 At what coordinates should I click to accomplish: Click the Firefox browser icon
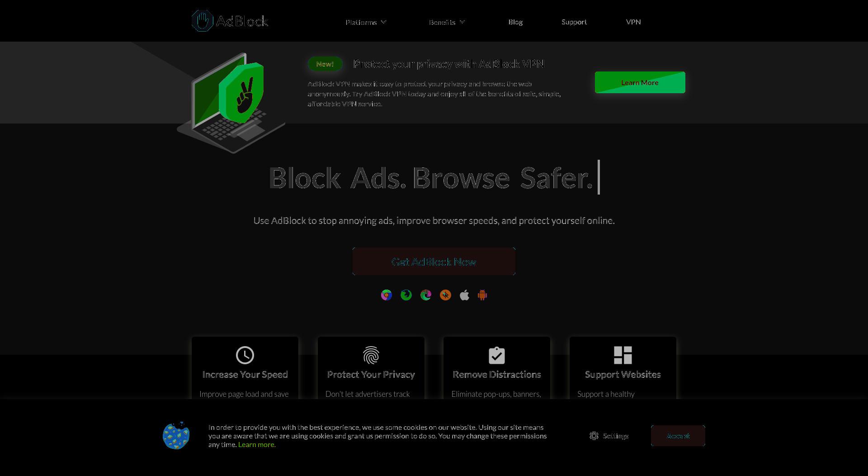[x=406, y=295]
